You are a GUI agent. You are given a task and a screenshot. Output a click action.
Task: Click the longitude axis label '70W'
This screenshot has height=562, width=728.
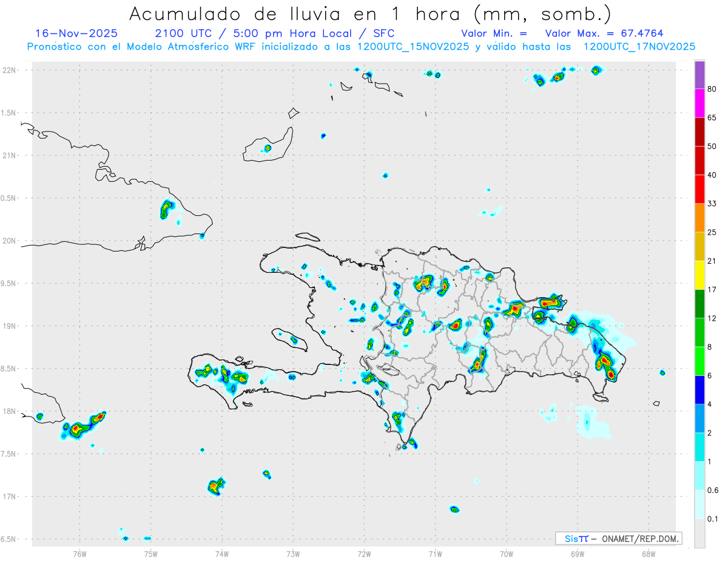point(507,554)
